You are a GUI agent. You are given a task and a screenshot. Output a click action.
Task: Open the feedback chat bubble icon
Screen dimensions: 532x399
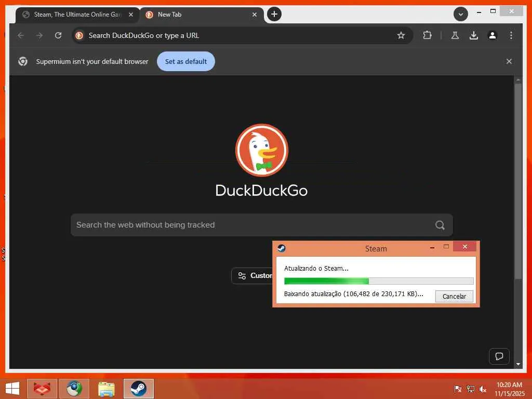(x=499, y=356)
